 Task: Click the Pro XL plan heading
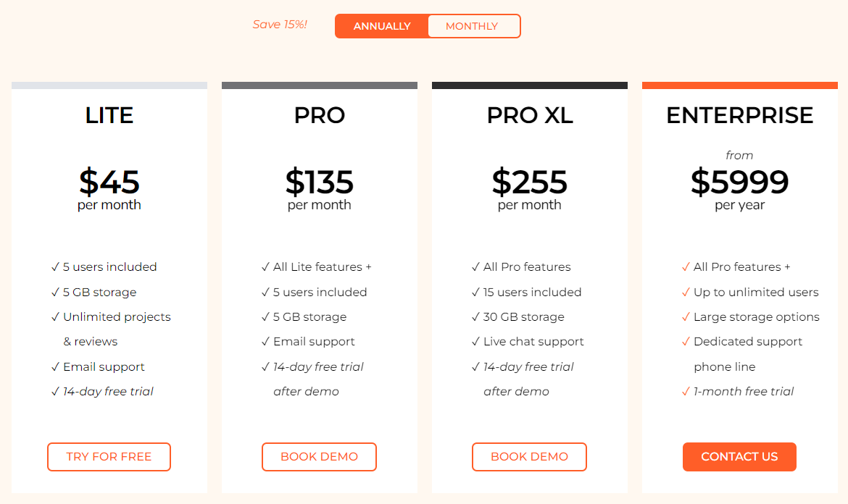[x=530, y=115]
